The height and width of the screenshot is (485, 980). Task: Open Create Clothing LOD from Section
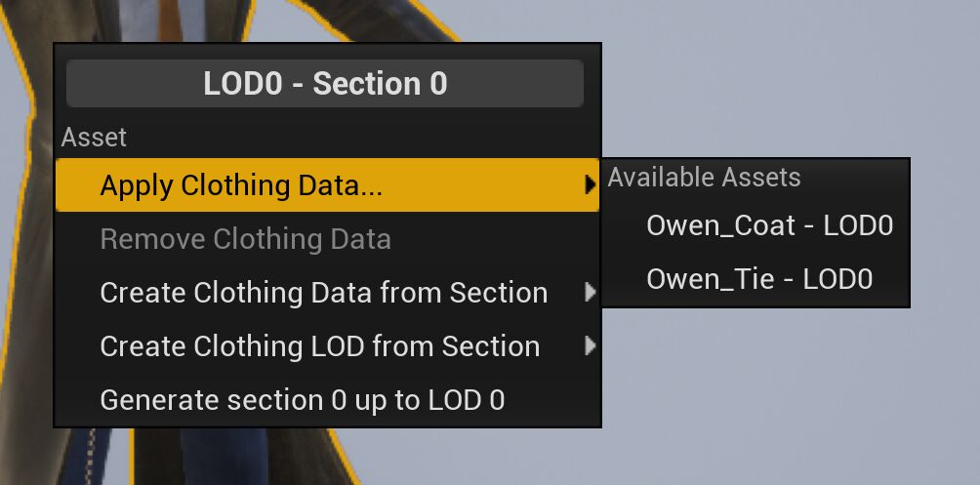[319, 346]
